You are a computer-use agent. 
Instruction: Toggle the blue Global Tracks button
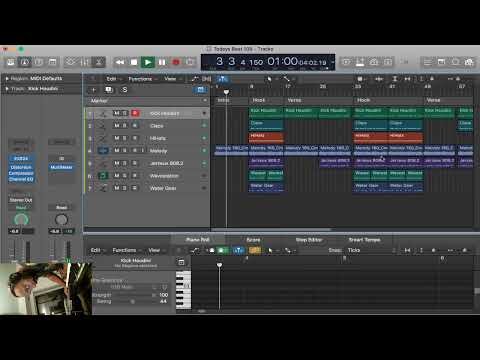point(200,90)
